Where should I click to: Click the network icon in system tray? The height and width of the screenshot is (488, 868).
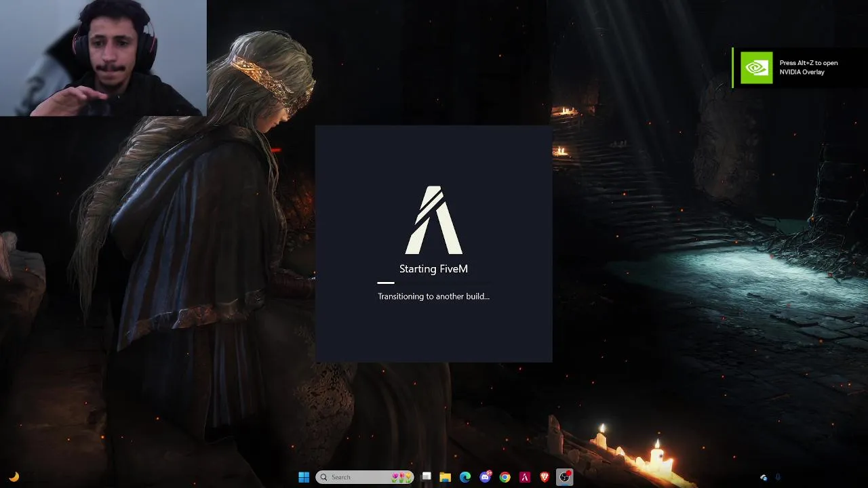tap(764, 477)
